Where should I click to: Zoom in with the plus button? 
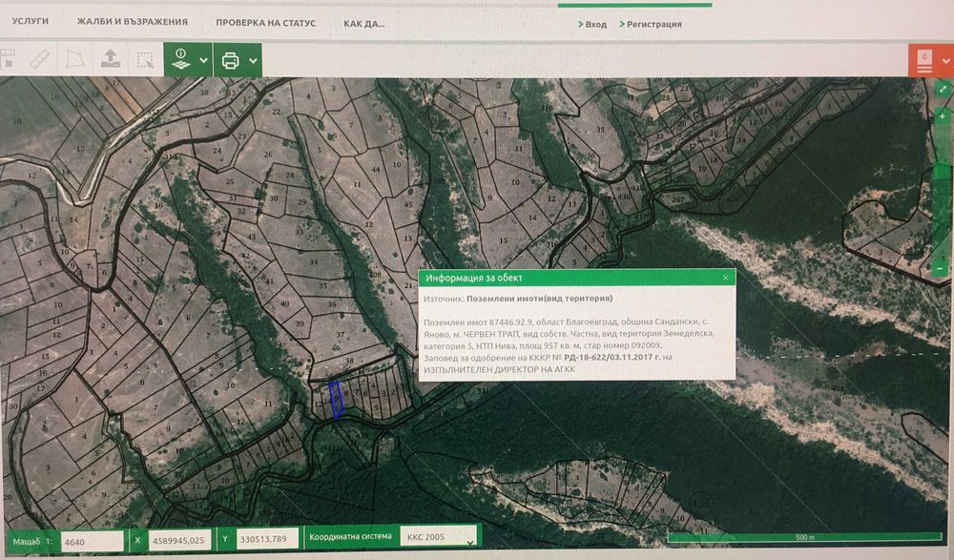[x=943, y=116]
